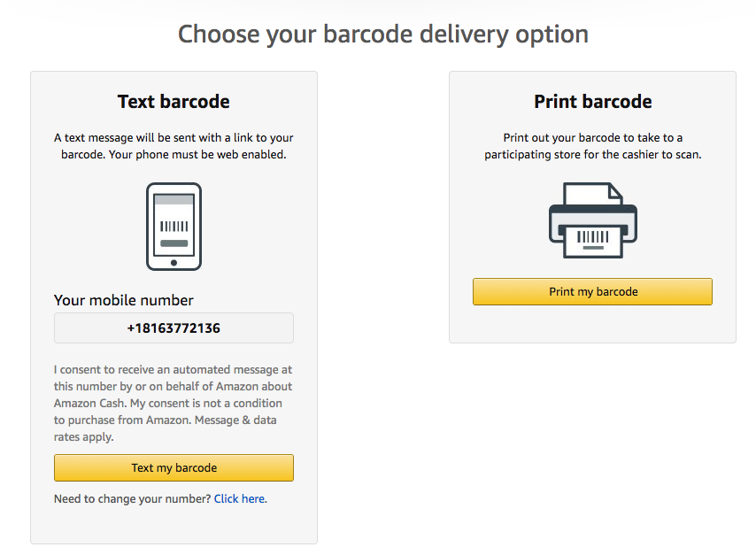Click the printer icon

pos(592,220)
